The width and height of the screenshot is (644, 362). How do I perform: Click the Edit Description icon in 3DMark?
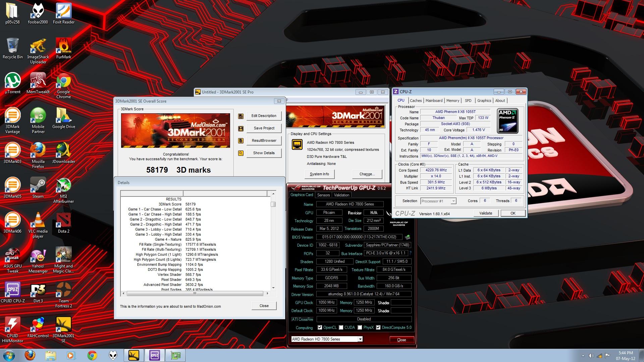[240, 116]
